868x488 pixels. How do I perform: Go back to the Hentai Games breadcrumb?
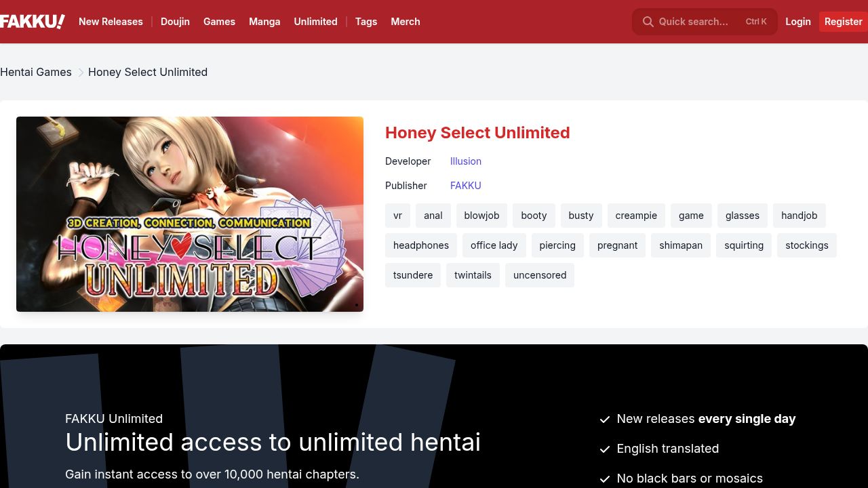point(36,72)
